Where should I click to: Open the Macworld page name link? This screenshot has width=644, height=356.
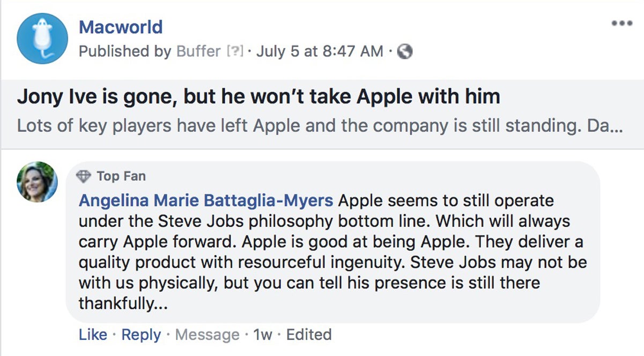click(121, 27)
